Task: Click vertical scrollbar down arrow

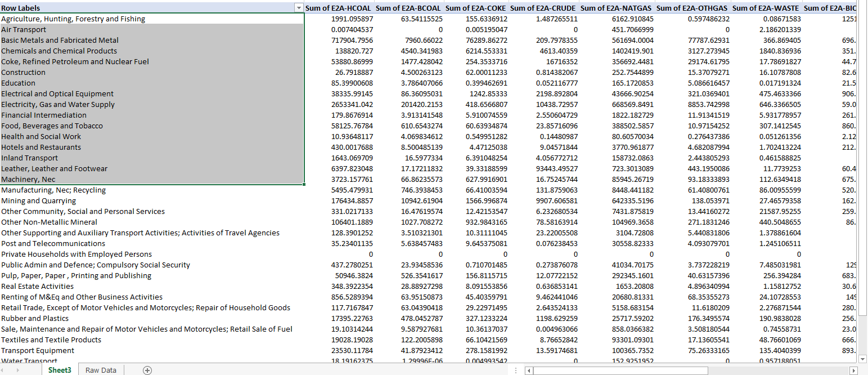Action: click(863, 359)
